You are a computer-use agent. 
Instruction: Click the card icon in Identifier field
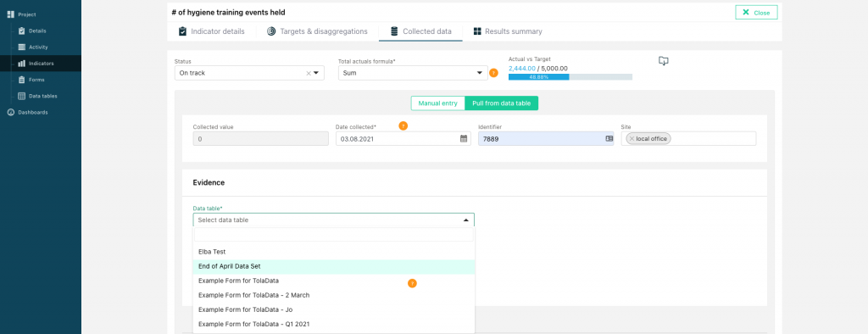click(609, 139)
